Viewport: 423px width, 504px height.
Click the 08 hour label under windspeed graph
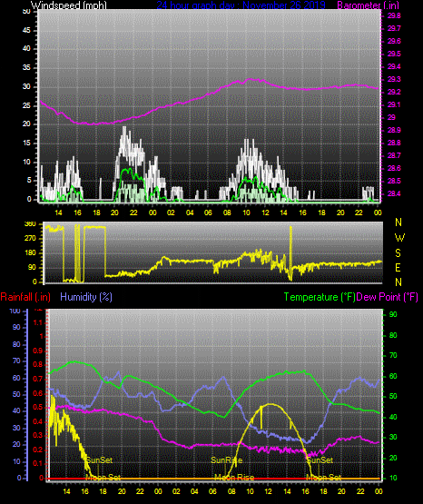point(227,212)
